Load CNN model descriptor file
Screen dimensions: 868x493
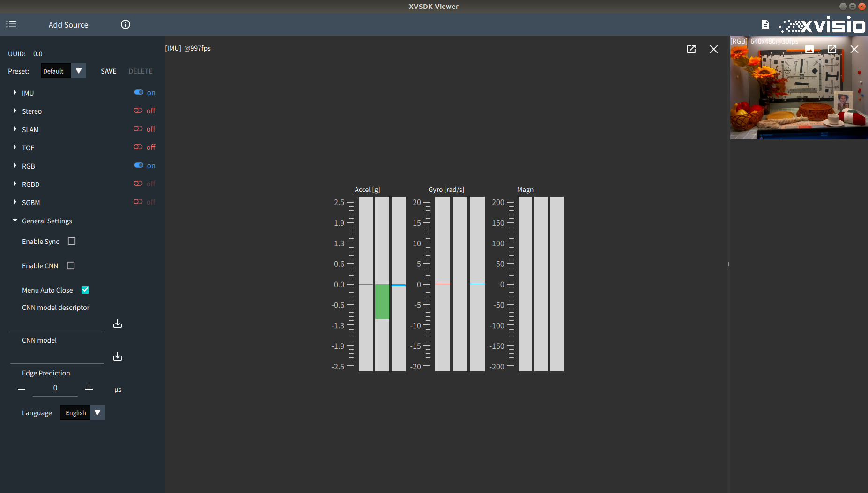tap(118, 324)
